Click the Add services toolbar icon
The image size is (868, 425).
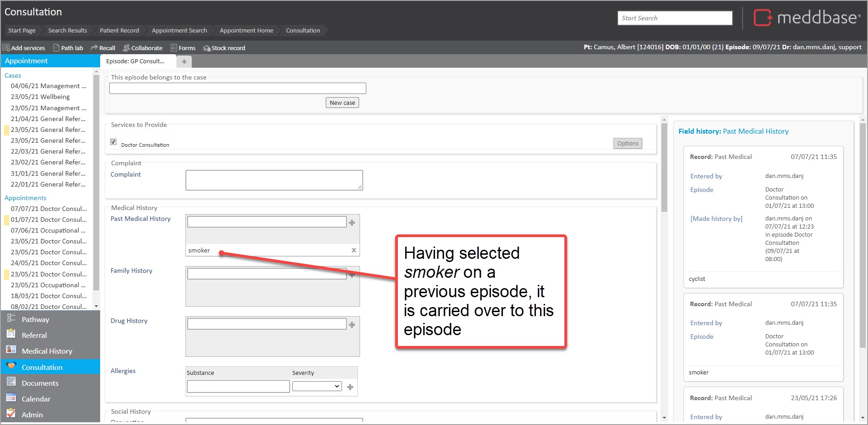(6, 48)
